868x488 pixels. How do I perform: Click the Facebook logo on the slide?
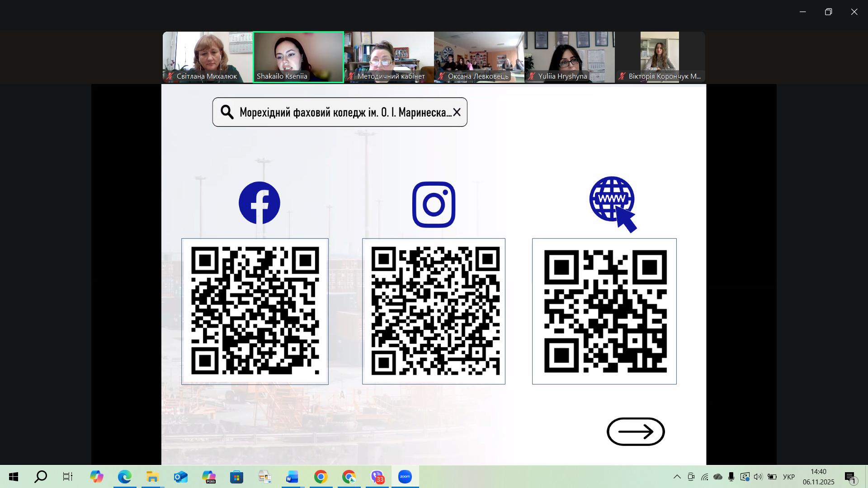(259, 203)
